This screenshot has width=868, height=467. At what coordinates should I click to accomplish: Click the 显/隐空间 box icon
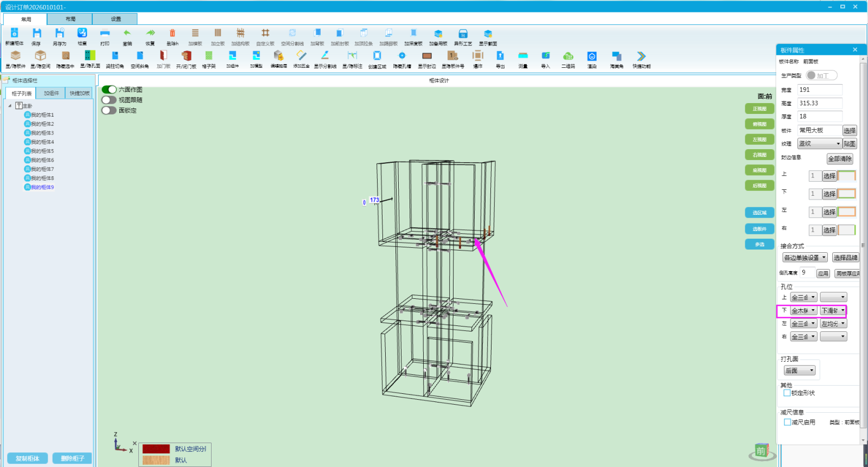[x=40, y=56]
